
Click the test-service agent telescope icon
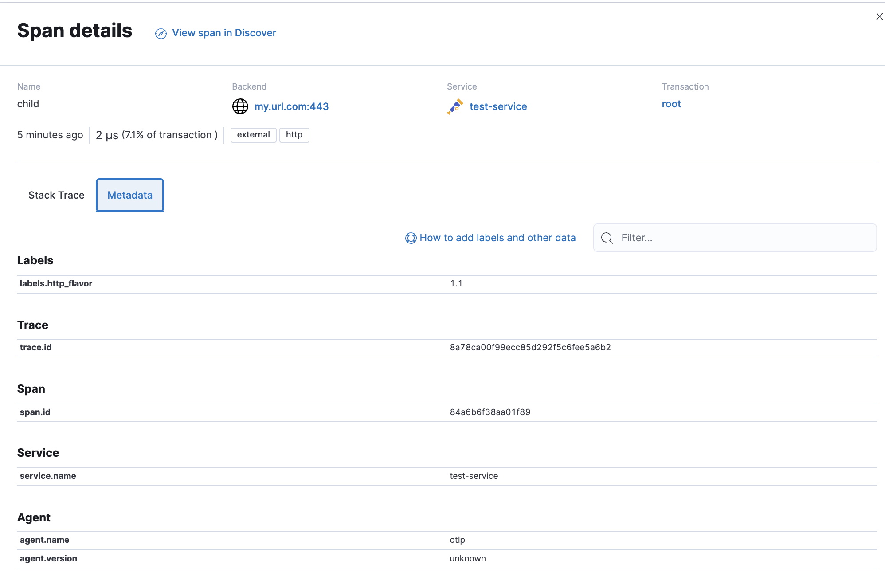(x=455, y=107)
